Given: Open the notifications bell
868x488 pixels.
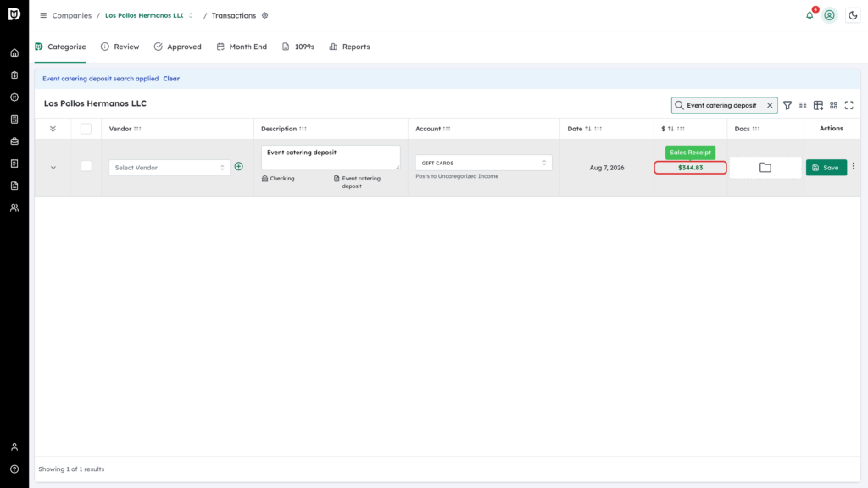Looking at the screenshot, I should click(810, 15).
